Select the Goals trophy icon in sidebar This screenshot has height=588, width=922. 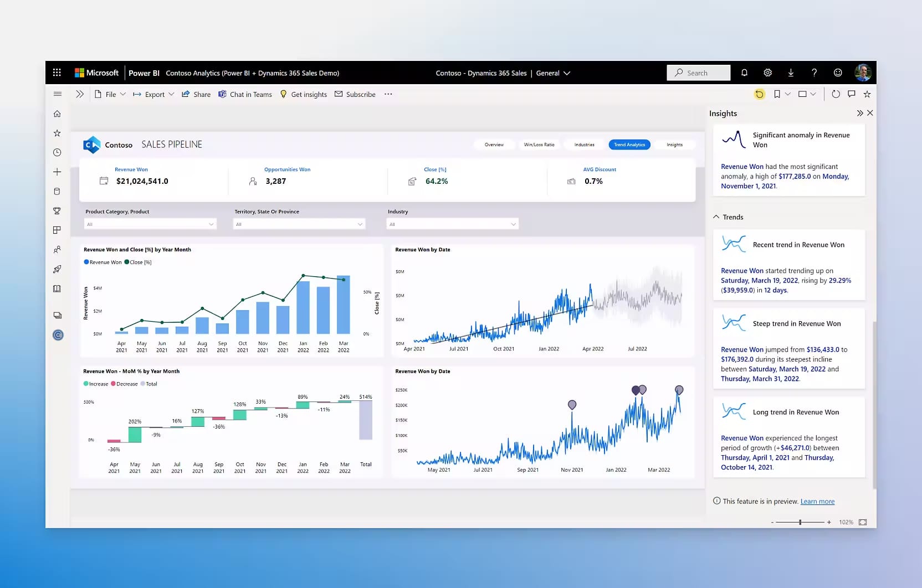click(x=57, y=210)
